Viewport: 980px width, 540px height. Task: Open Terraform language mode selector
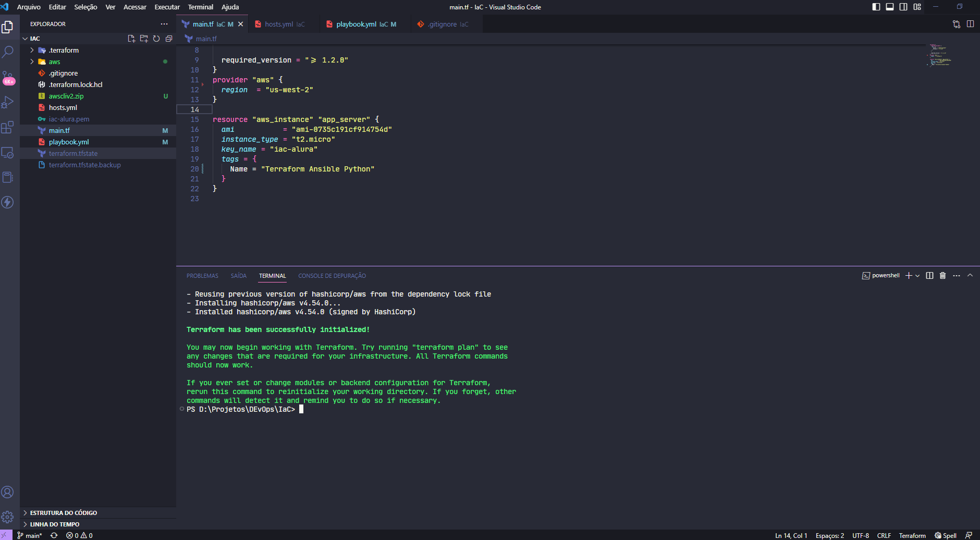click(x=912, y=535)
